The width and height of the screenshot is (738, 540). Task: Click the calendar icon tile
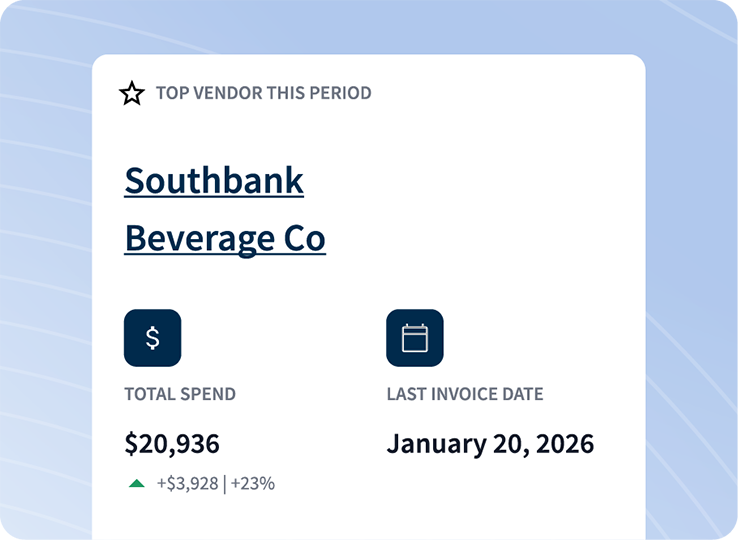(x=414, y=338)
